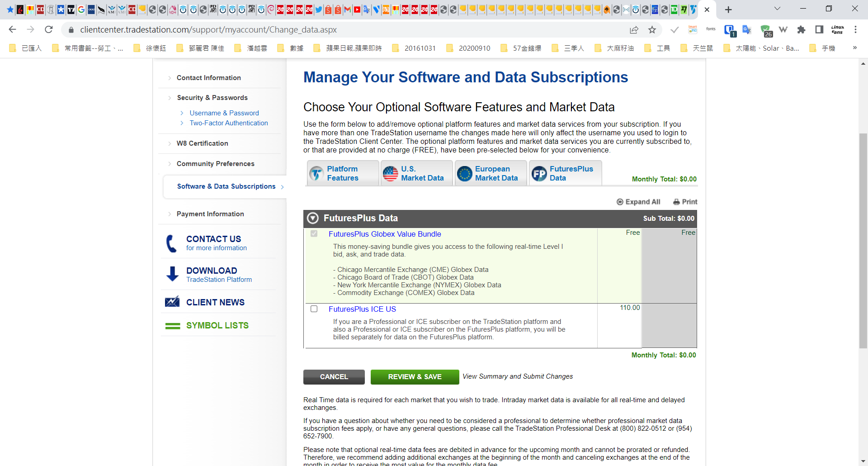Viewport: 868px width, 466px height.
Task: Click the fonts extension icon
Action: coord(711,29)
